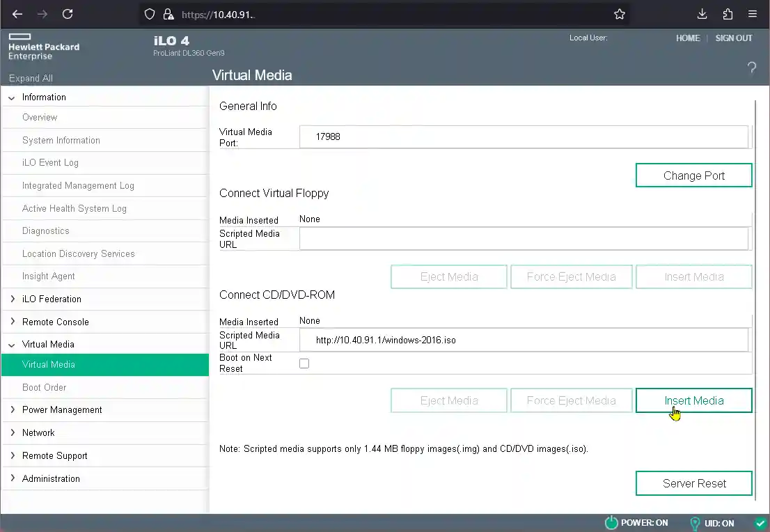Image resolution: width=770 pixels, height=532 pixels.
Task: Expand the Administration section
Action: coord(13,478)
